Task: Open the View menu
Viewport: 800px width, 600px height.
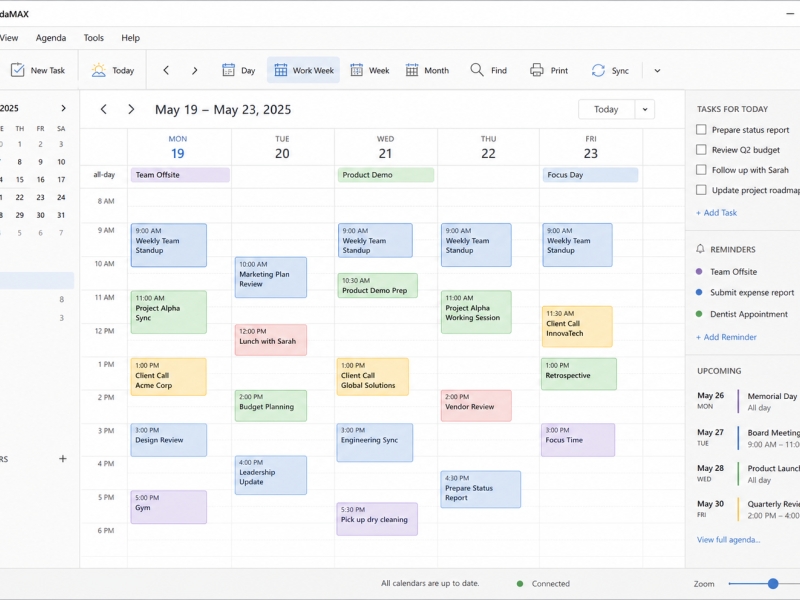Action: coord(8,38)
